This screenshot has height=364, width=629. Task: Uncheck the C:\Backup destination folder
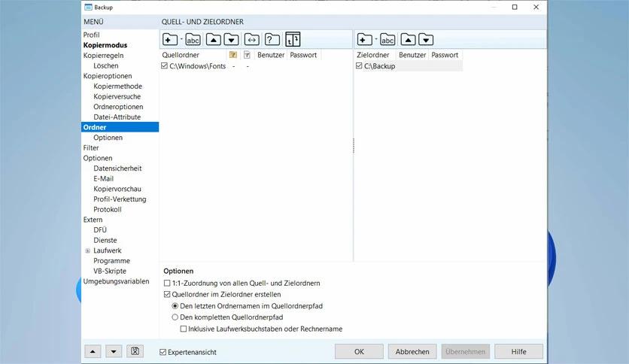coord(359,65)
